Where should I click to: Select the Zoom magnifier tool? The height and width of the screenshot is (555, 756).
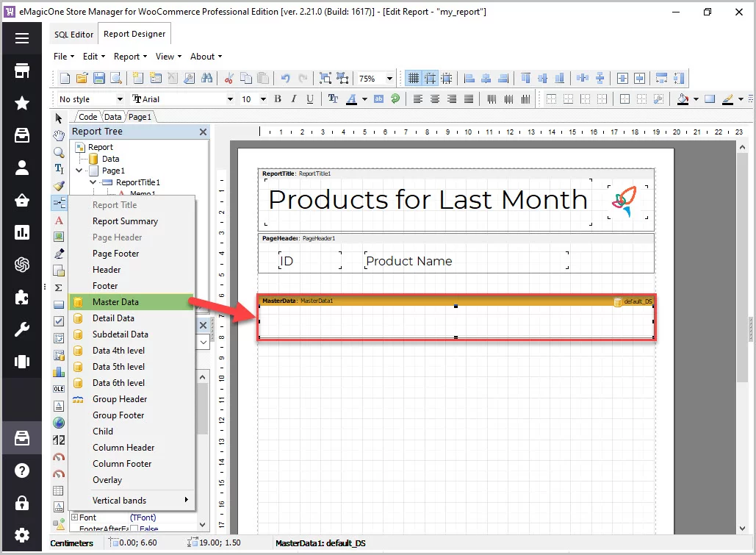[59, 152]
